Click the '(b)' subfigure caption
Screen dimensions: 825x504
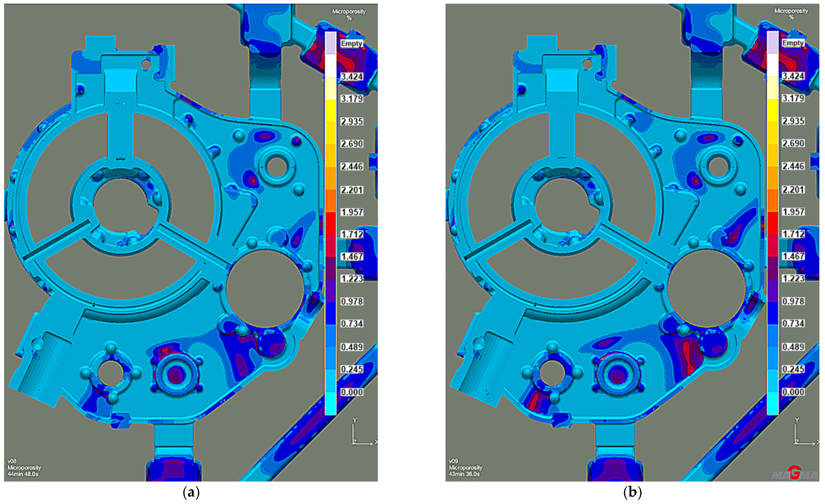[632, 492]
